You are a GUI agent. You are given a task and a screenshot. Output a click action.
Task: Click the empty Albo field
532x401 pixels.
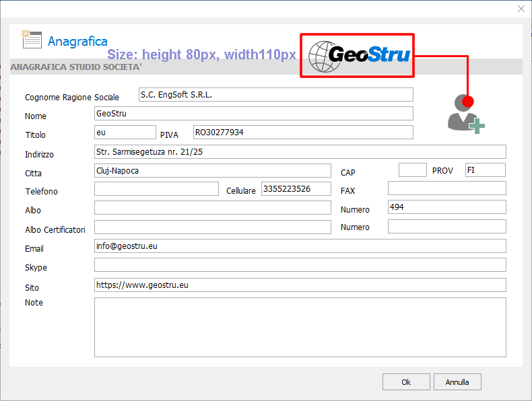click(212, 207)
